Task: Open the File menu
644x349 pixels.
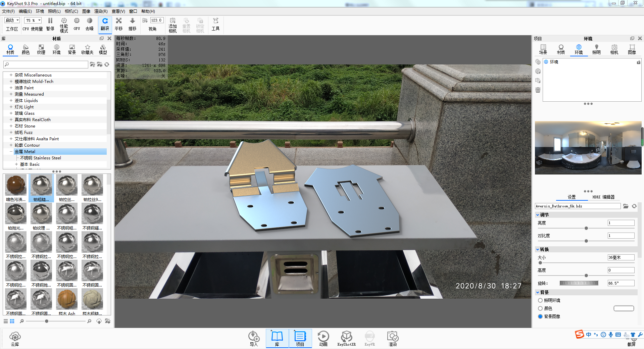Action: tap(8, 11)
